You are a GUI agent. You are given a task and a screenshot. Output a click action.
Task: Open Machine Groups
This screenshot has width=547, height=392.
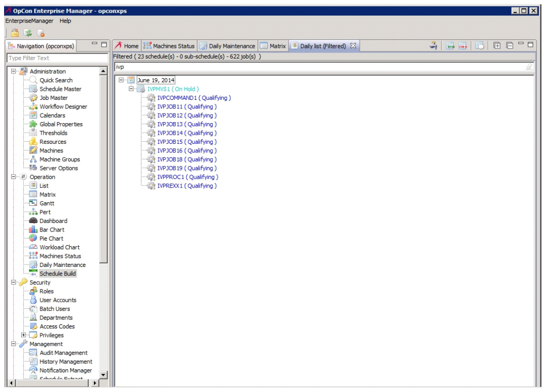(60, 159)
